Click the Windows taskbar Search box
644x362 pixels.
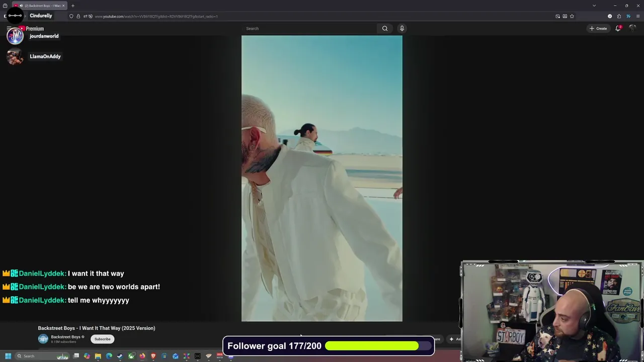click(43, 356)
